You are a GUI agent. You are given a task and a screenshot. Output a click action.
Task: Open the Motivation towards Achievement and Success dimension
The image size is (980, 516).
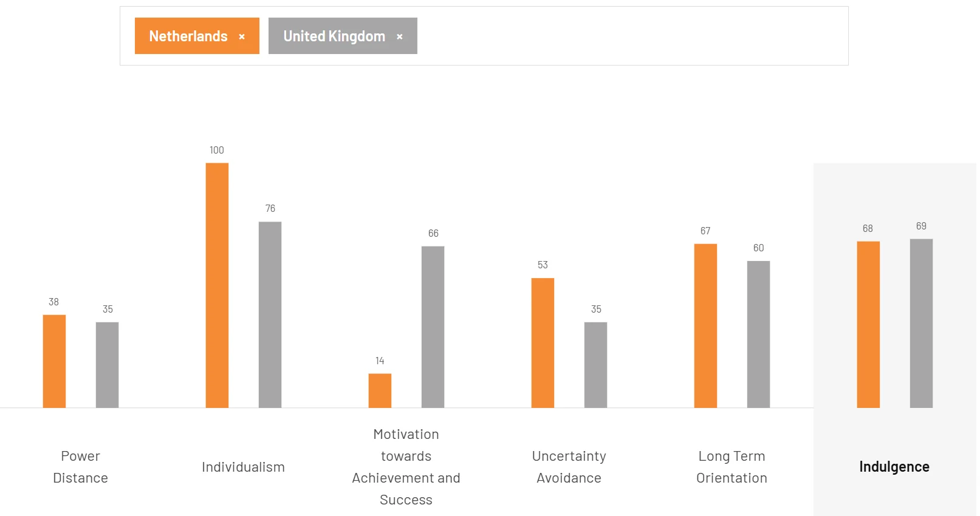[x=406, y=466]
